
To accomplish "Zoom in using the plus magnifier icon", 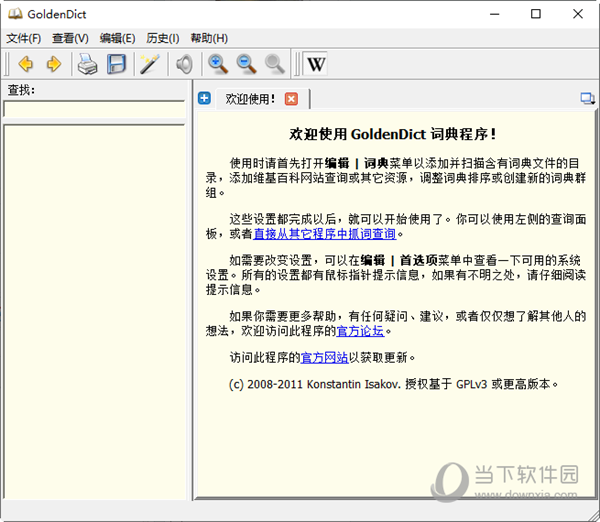I will [218, 64].
